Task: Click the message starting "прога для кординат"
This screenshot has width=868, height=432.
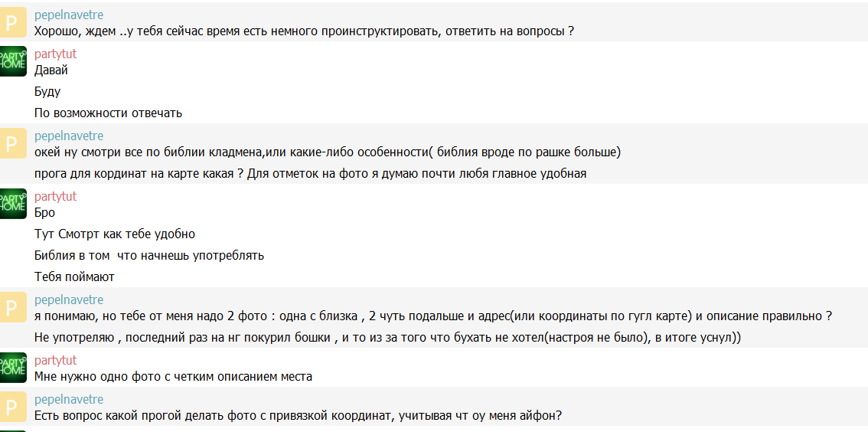Action: click(x=310, y=174)
